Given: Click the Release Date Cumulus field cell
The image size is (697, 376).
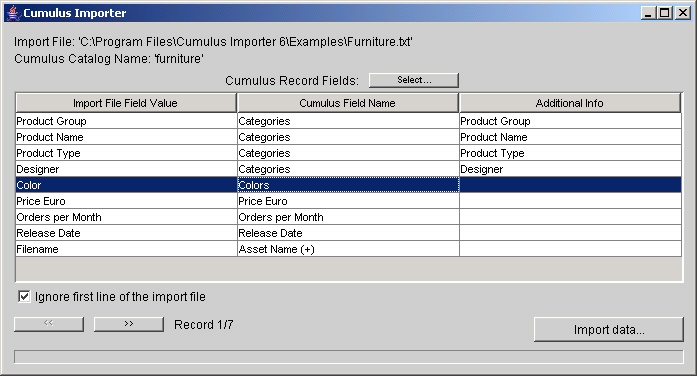Looking at the screenshot, I should tap(348, 233).
